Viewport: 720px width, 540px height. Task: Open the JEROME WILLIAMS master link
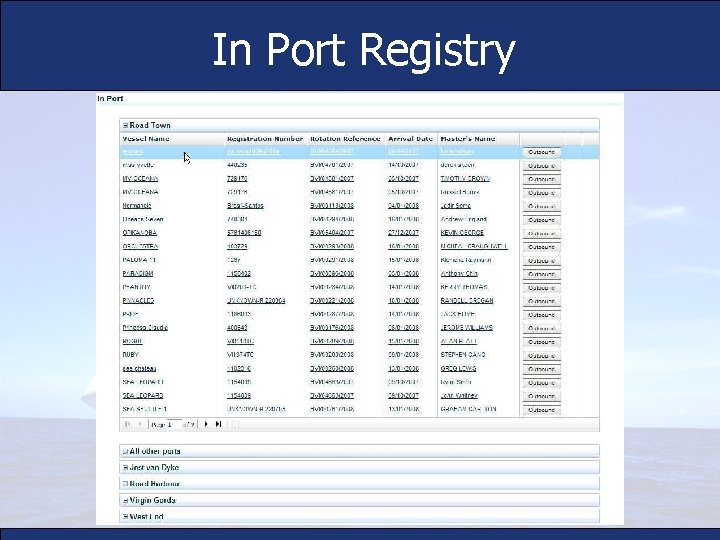(467, 328)
